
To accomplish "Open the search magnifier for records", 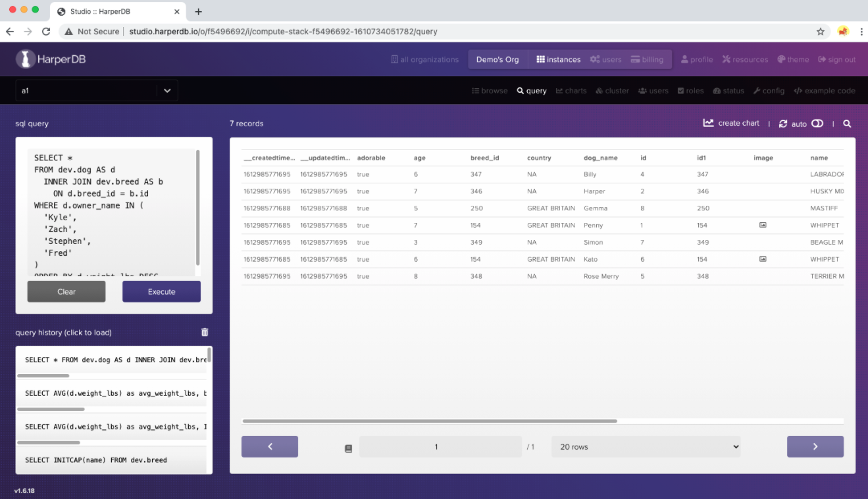I will (x=847, y=124).
